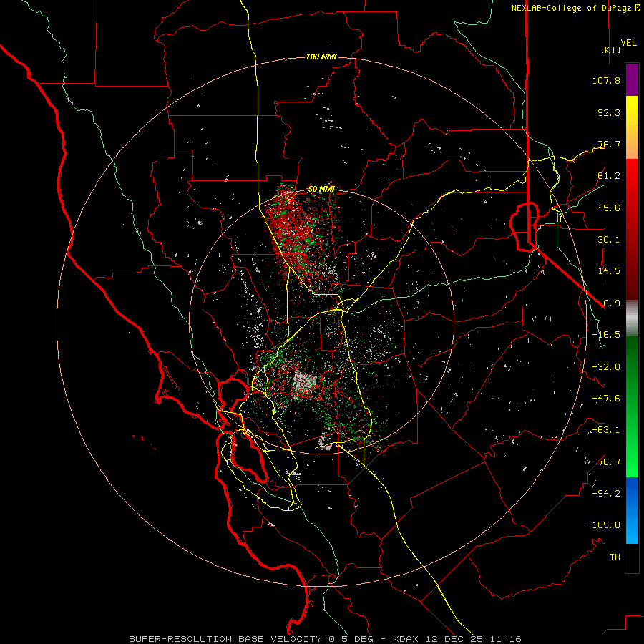Click the -16.5 scale value
Viewport: 644px width, 644px height.
(606, 335)
